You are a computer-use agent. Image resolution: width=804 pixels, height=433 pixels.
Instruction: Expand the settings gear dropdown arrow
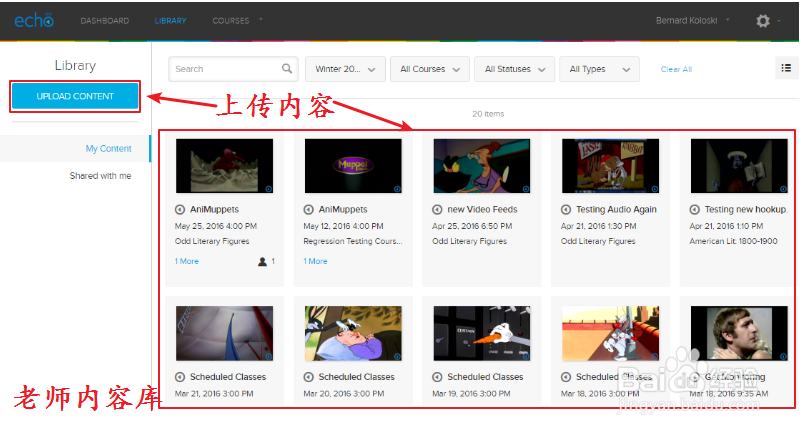[779, 21]
